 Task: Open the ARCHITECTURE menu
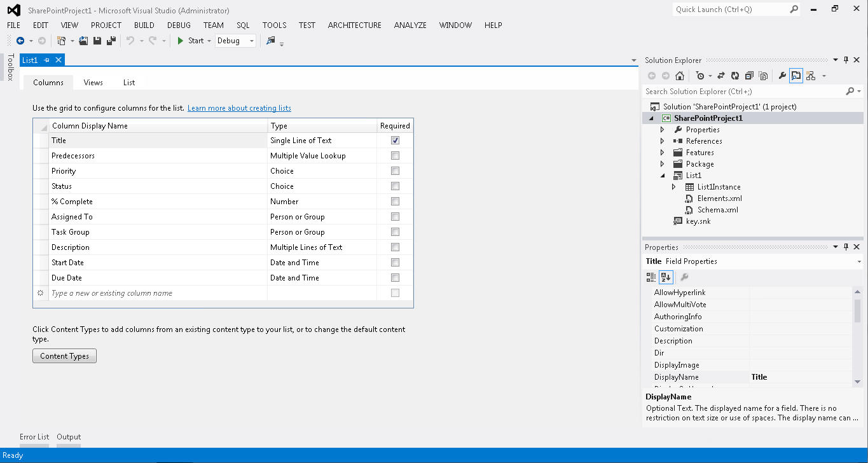pos(354,25)
